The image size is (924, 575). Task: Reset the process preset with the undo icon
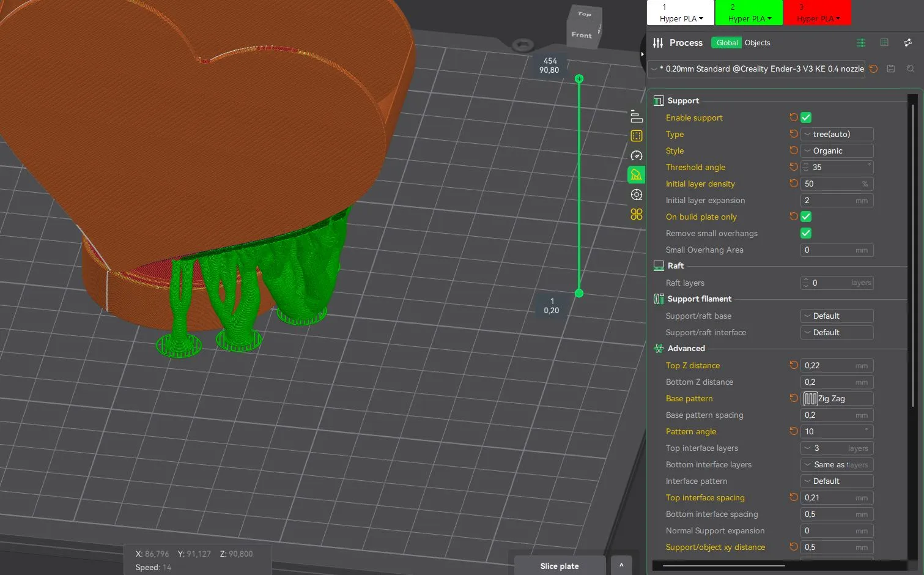[x=874, y=69]
